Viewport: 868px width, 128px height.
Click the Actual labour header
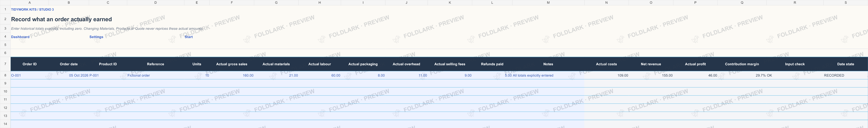pos(320,64)
